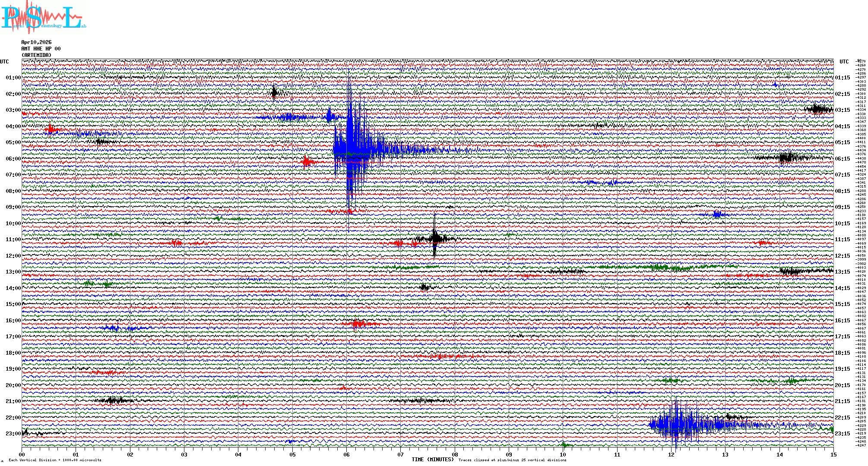Image resolution: width=868 pixels, height=466 pixels.
Task: Click minute 15 on bottom time axis
Action: click(833, 454)
